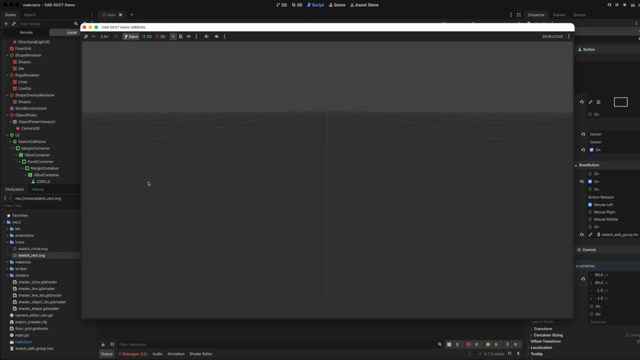Open the Signals tab
The width and height of the screenshot is (640, 360).
pos(559,15)
